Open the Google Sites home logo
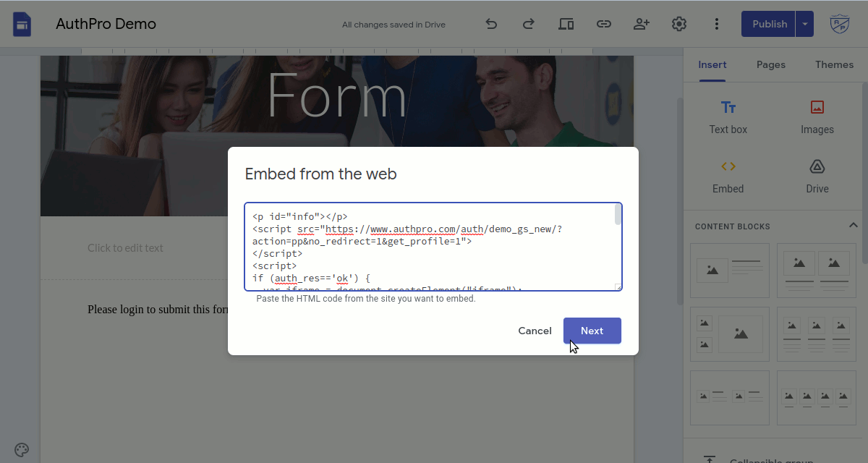Screen dimensions: 868x463 point(22,24)
